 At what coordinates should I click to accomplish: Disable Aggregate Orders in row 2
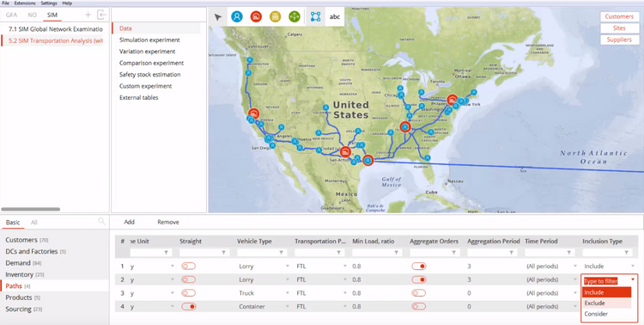point(419,279)
